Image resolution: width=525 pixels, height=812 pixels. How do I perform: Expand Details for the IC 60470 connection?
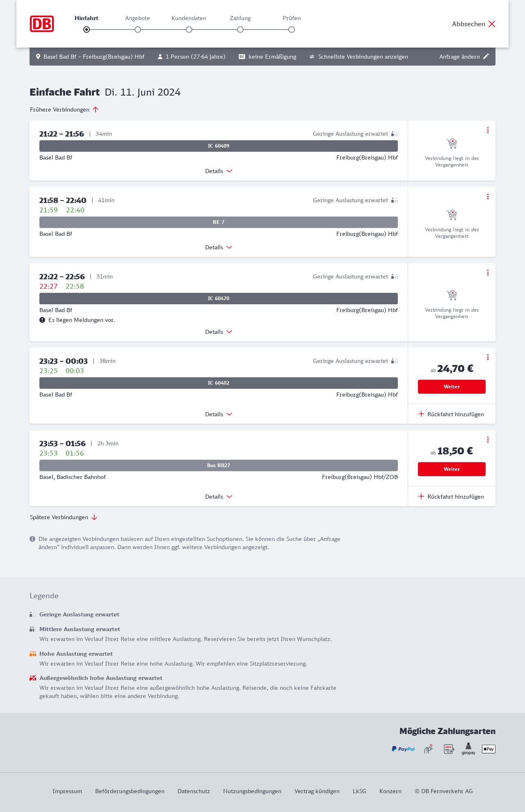(x=219, y=332)
